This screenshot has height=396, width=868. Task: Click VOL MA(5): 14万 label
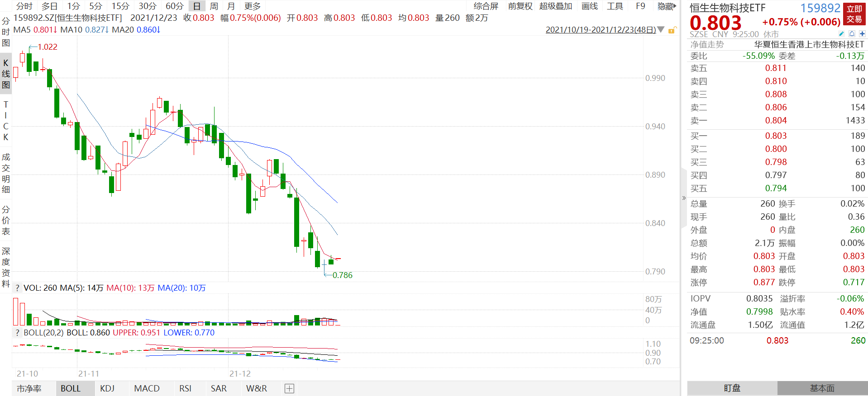(x=81, y=288)
